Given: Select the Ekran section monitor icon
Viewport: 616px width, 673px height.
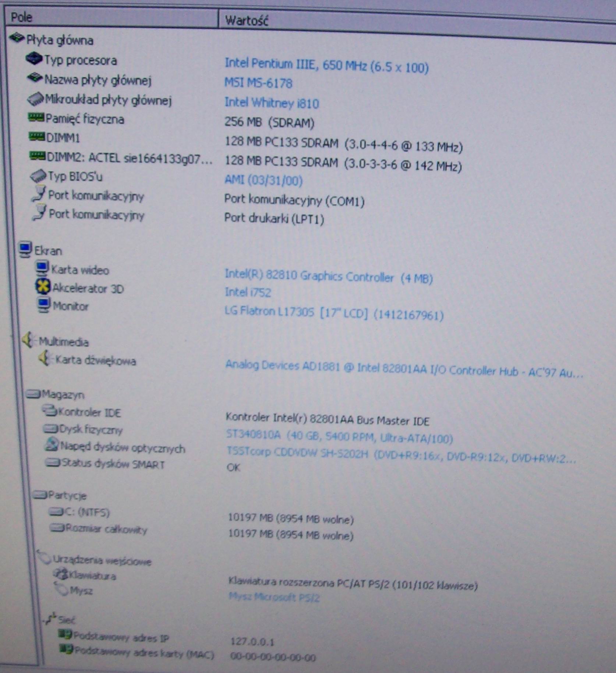Looking at the screenshot, I should coord(25,249).
